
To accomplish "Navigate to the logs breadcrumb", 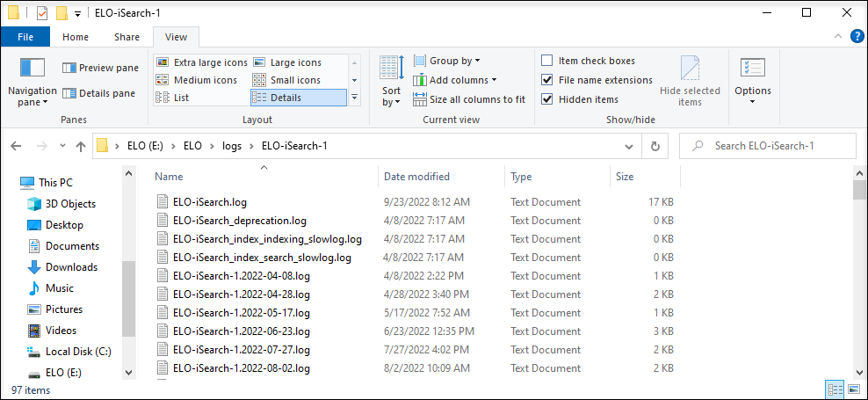I will click(232, 146).
